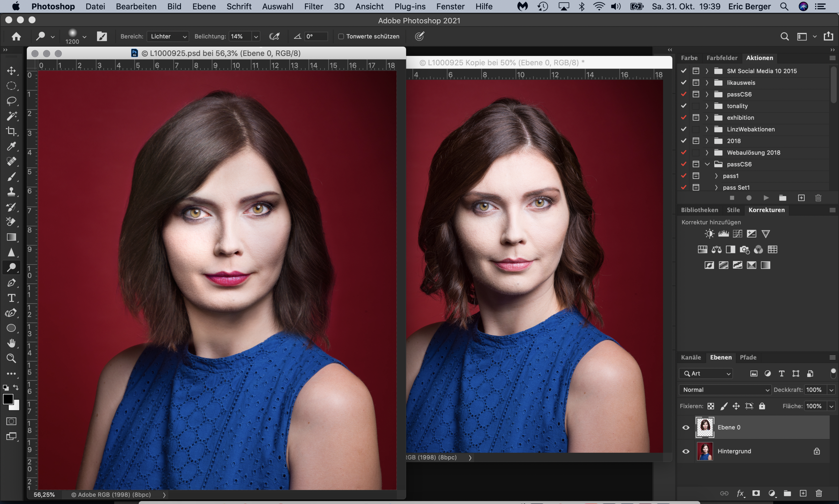Toggle the tonality action set checkmark

684,106
